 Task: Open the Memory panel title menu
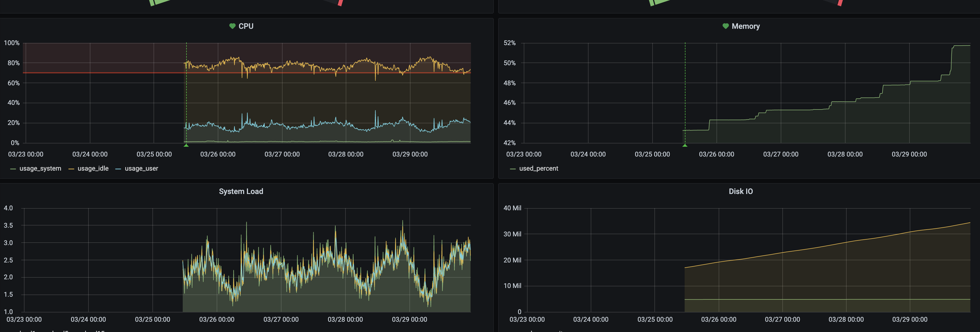(x=746, y=26)
